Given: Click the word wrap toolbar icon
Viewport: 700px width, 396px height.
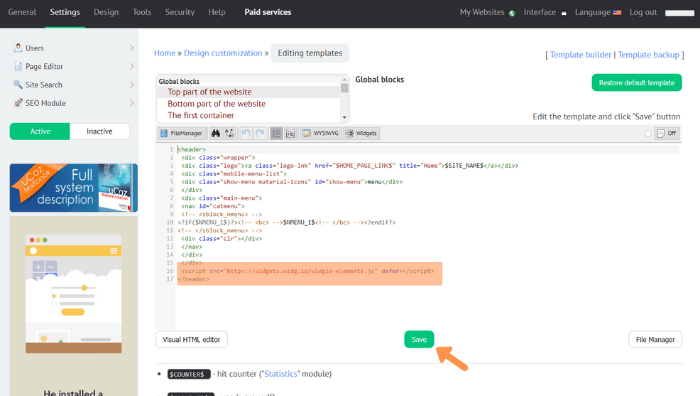Looking at the screenshot, I should pyautogui.click(x=291, y=133).
